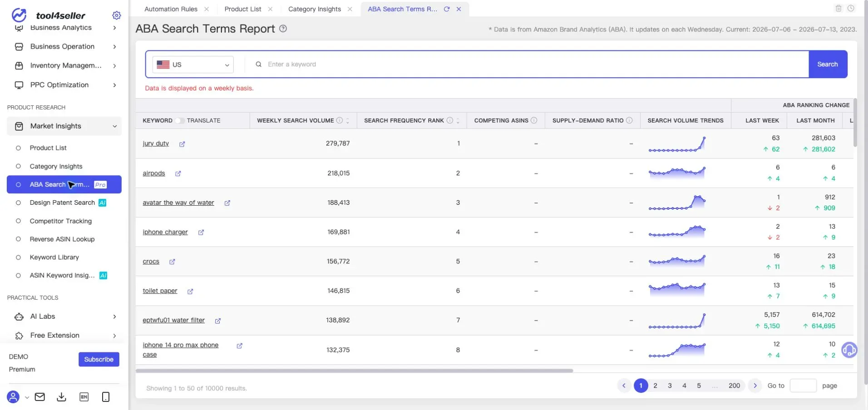868x410 pixels.
Task: Close the Automation Rules tab
Action: 207,9
